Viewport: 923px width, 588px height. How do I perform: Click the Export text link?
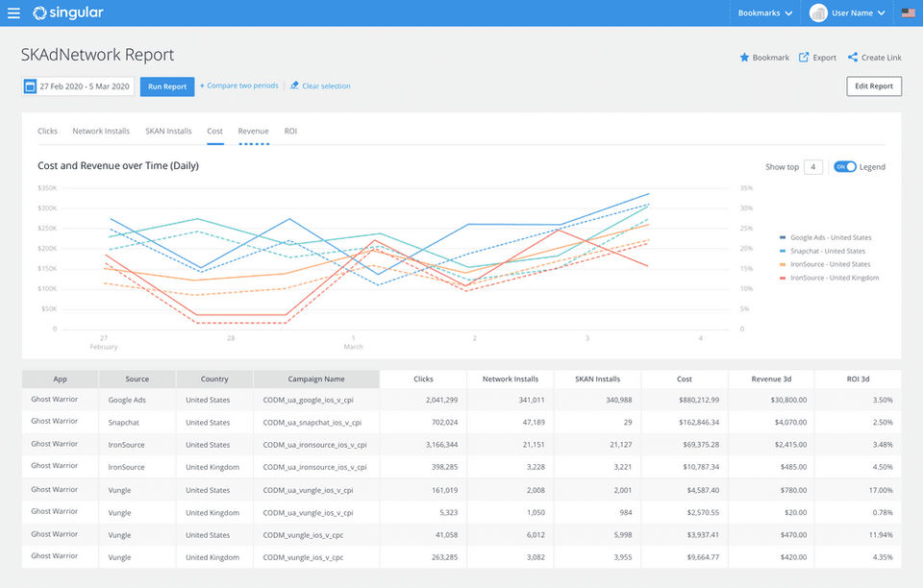click(825, 58)
